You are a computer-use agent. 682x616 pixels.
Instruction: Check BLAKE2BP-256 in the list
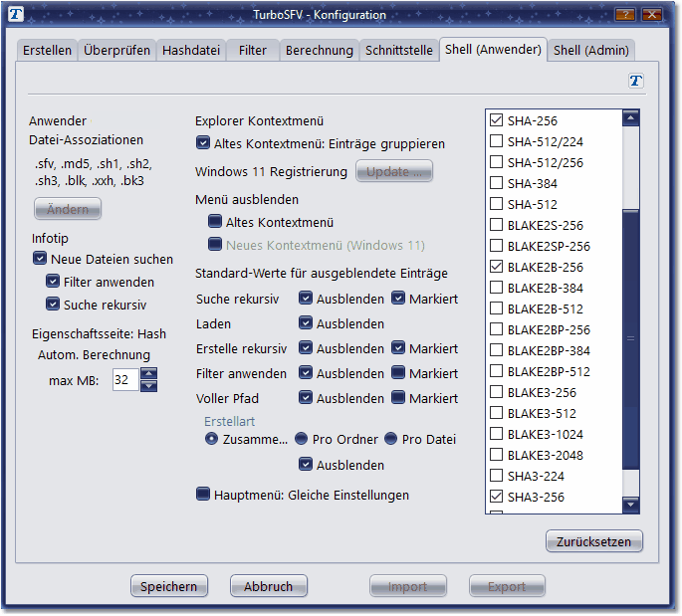(x=496, y=328)
